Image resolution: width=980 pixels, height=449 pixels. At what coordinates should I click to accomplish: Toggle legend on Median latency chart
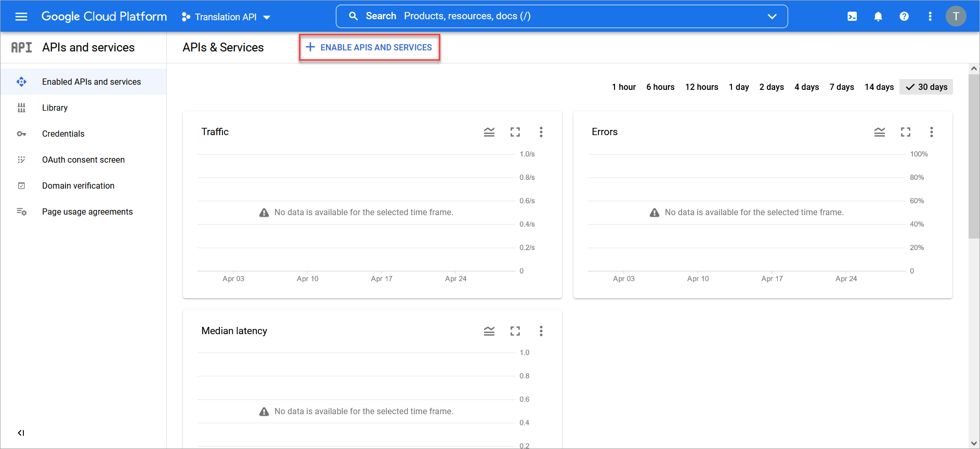[489, 331]
